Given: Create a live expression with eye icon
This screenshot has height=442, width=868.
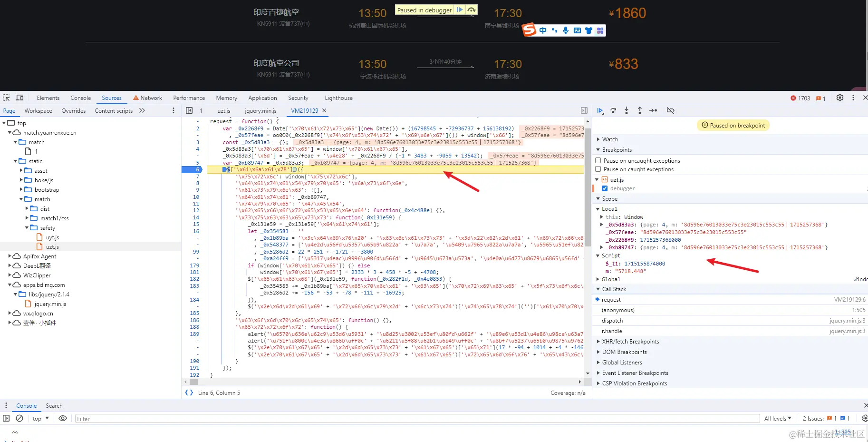Looking at the screenshot, I should click(63, 418).
